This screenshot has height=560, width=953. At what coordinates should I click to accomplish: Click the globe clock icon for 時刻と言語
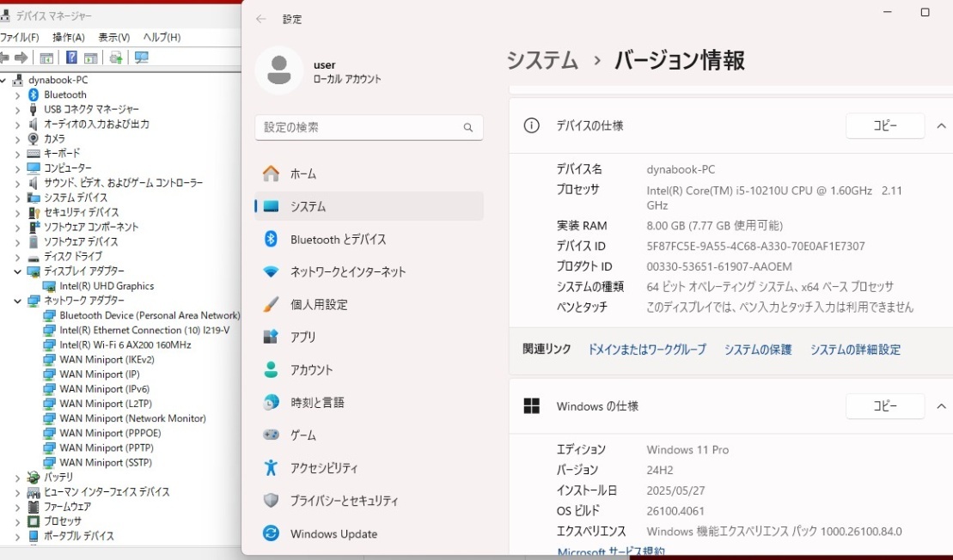coord(271,402)
